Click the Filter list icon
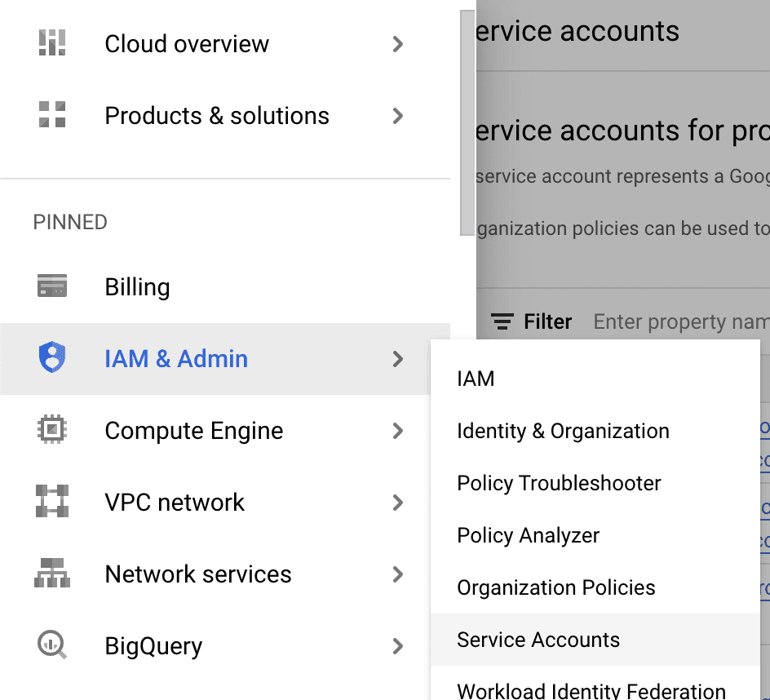This screenshot has width=770, height=700. (x=502, y=322)
